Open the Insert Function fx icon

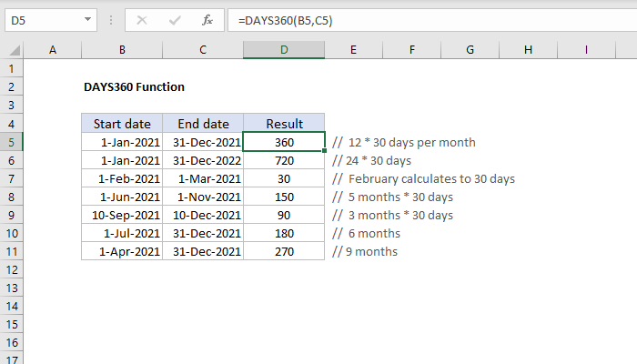pos(207,20)
